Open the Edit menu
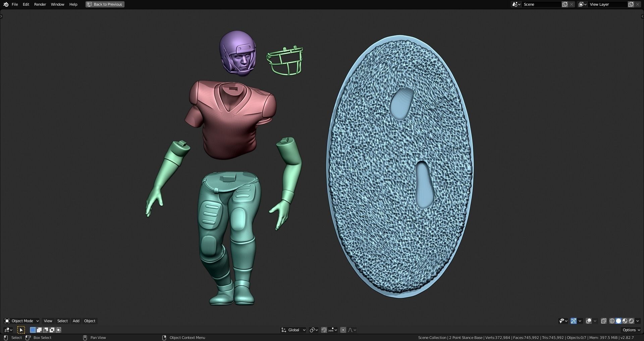Screen dimensions: 644x341 point(26,4)
